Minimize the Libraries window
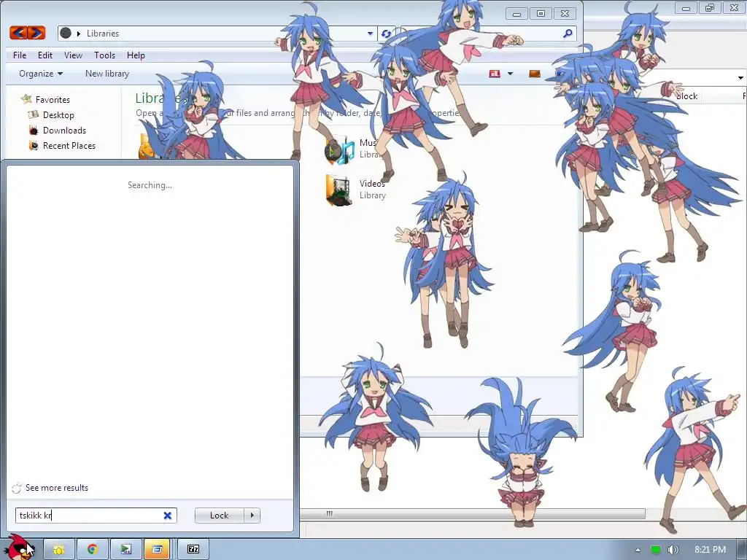This screenshot has width=747, height=560. tap(516, 13)
